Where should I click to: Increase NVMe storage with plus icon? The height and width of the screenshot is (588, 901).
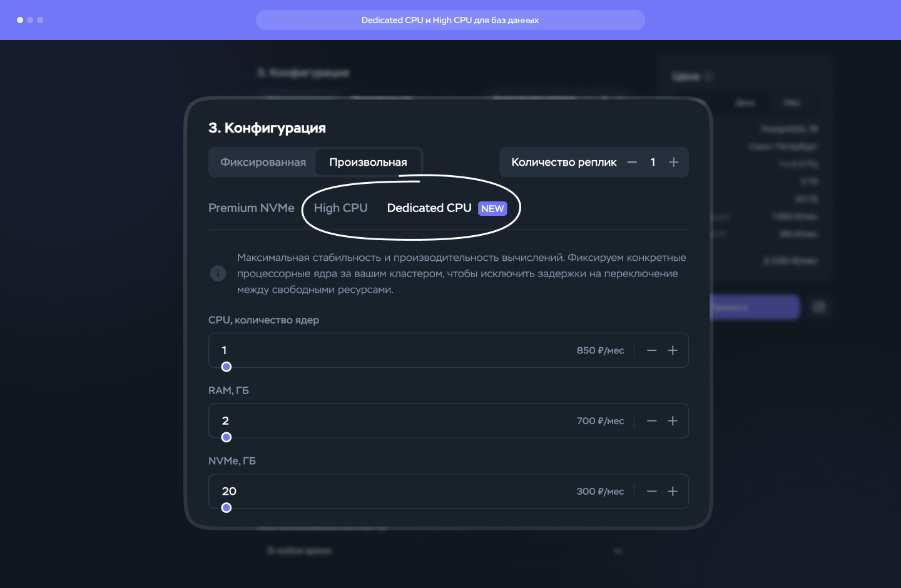click(x=673, y=492)
